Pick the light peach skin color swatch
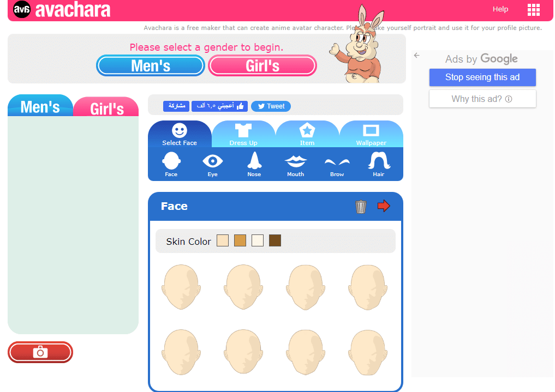This screenshot has height=392, width=555. [223, 241]
